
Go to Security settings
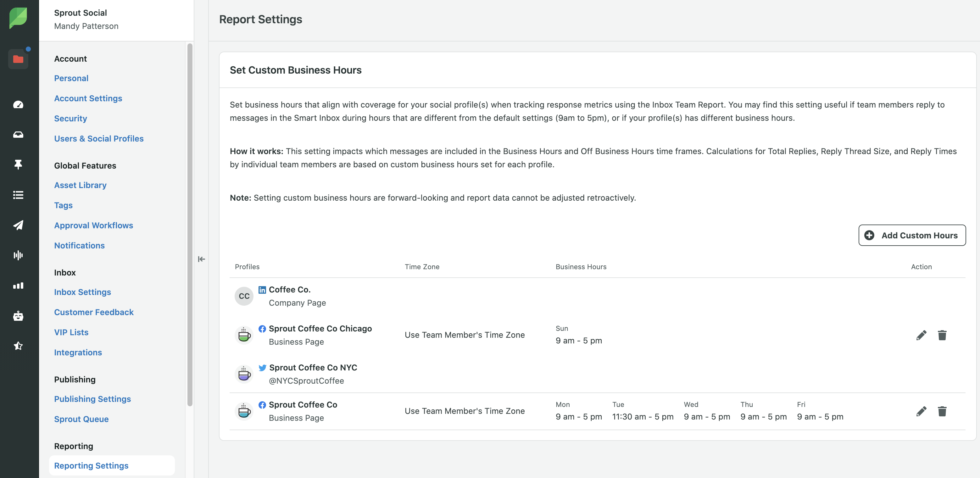(x=70, y=119)
